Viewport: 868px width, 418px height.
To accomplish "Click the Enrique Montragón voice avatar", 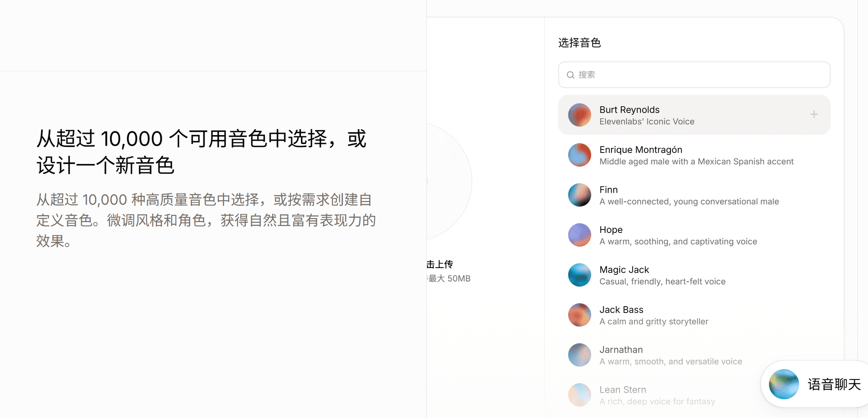I will click(579, 155).
